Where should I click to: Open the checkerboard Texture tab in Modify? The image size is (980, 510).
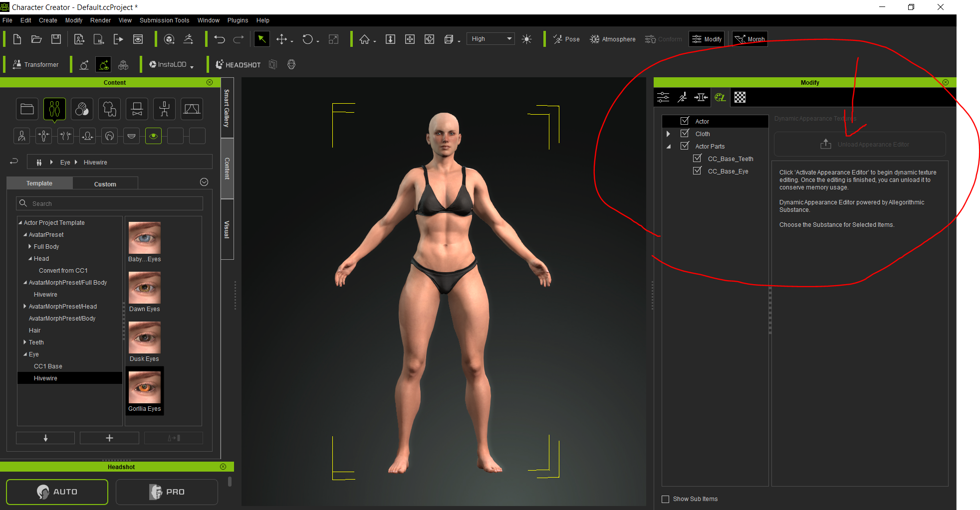[740, 97]
